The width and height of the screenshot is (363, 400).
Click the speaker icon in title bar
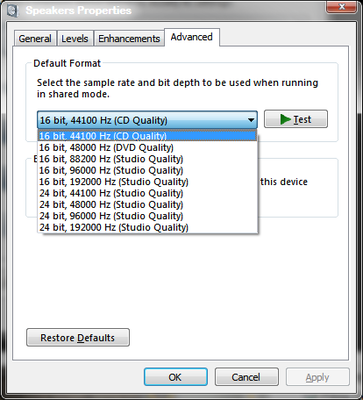13,10
